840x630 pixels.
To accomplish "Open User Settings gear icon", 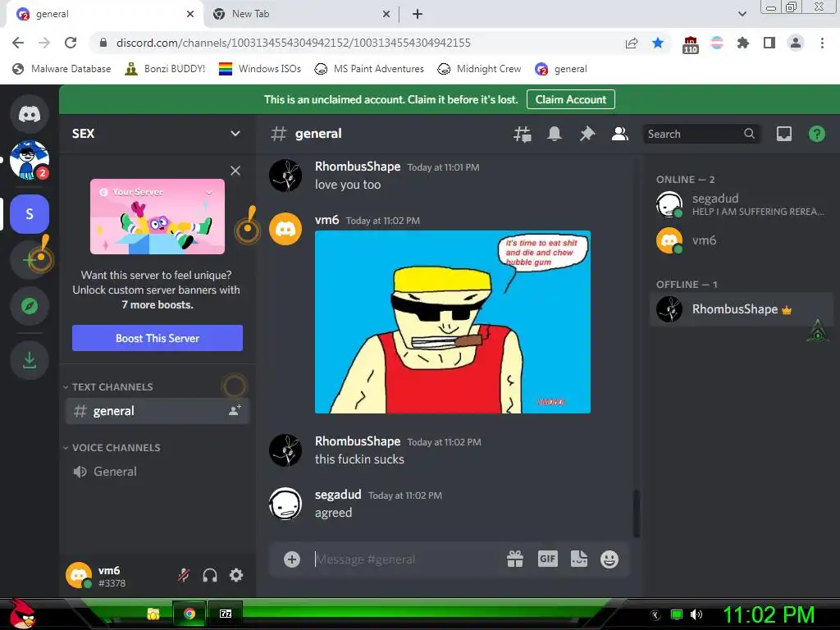I will (236, 575).
